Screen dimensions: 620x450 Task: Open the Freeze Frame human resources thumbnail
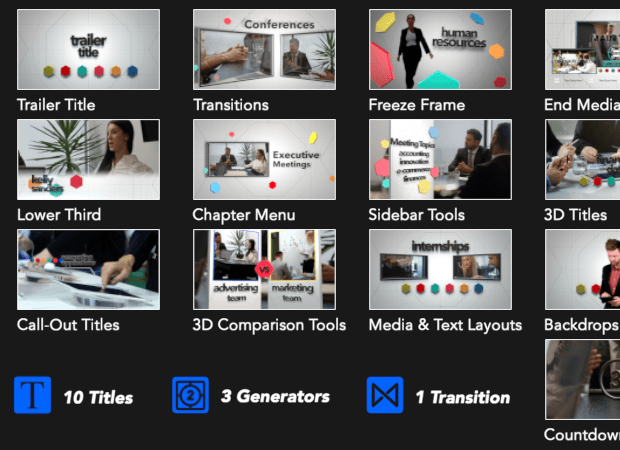440,49
